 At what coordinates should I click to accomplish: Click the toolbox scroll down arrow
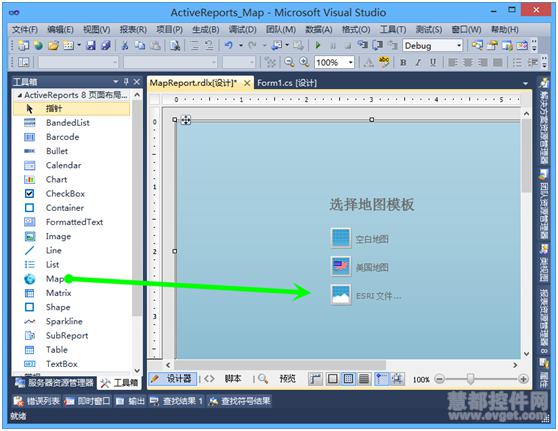(137, 370)
